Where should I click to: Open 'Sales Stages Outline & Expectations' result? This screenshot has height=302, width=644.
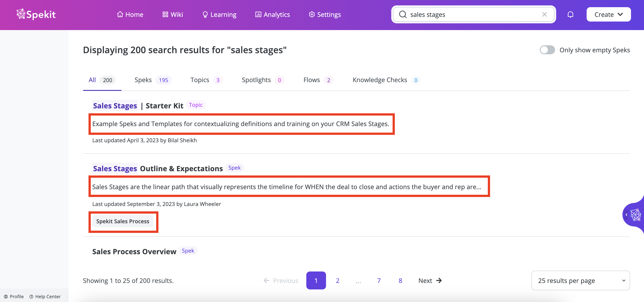(158, 169)
